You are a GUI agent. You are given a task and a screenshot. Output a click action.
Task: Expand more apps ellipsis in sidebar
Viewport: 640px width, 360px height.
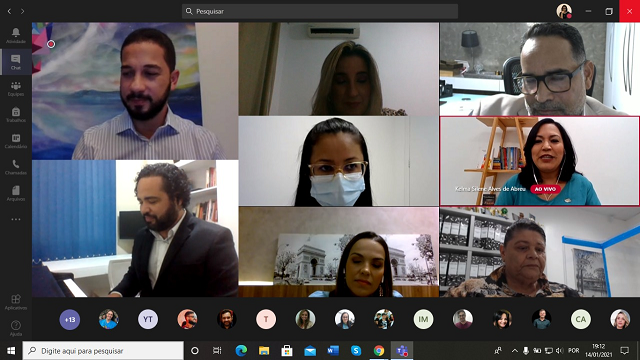tap(16, 219)
